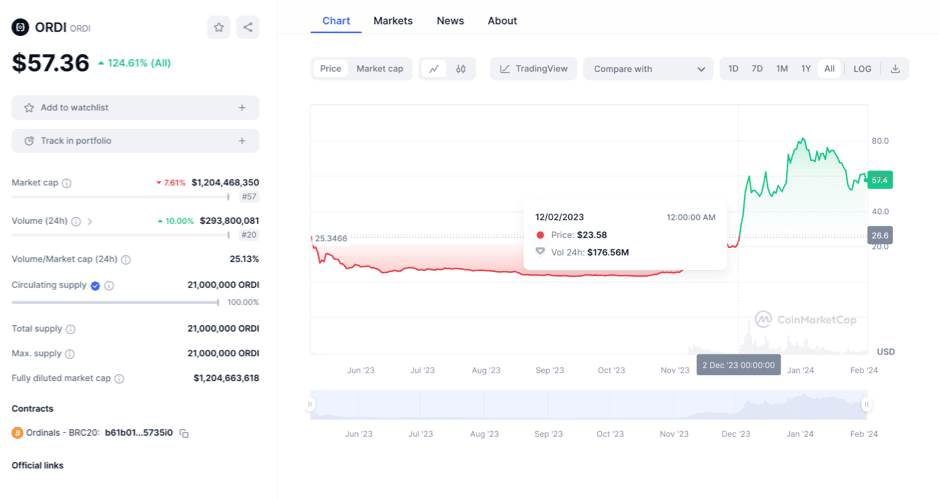Open the Compare with dropdown
Viewport: 939px width, 499px height.
click(x=648, y=69)
